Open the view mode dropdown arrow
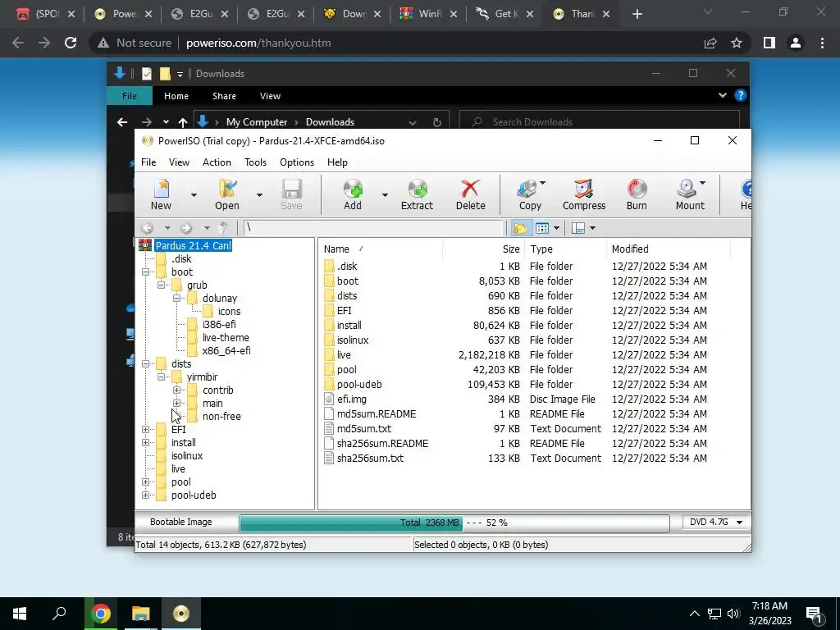This screenshot has height=630, width=840. point(557,228)
